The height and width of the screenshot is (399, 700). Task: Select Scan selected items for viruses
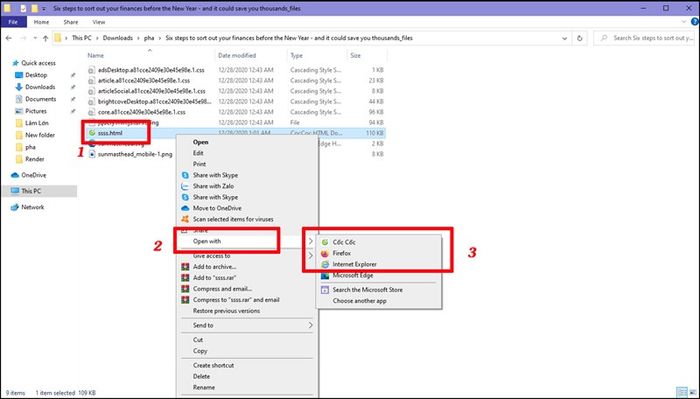[233, 219]
